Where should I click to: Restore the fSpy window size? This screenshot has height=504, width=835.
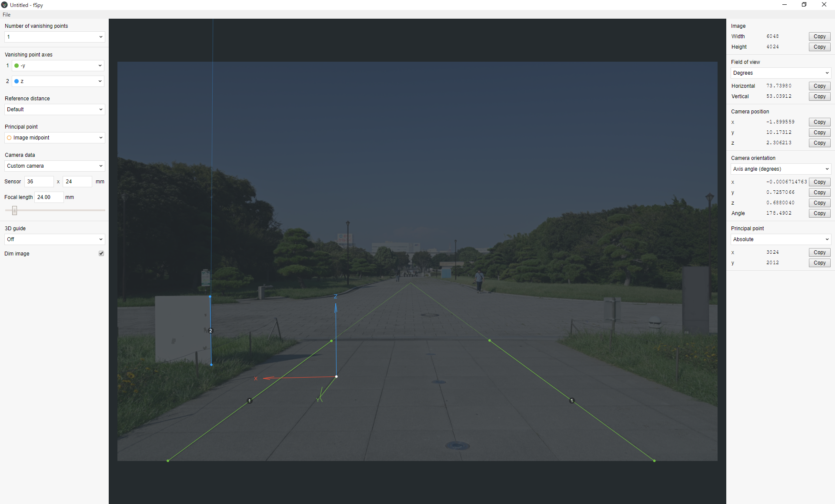pos(804,5)
